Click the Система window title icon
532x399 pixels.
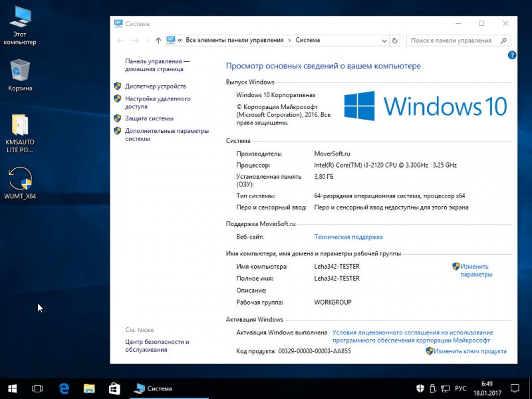(x=118, y=23)
